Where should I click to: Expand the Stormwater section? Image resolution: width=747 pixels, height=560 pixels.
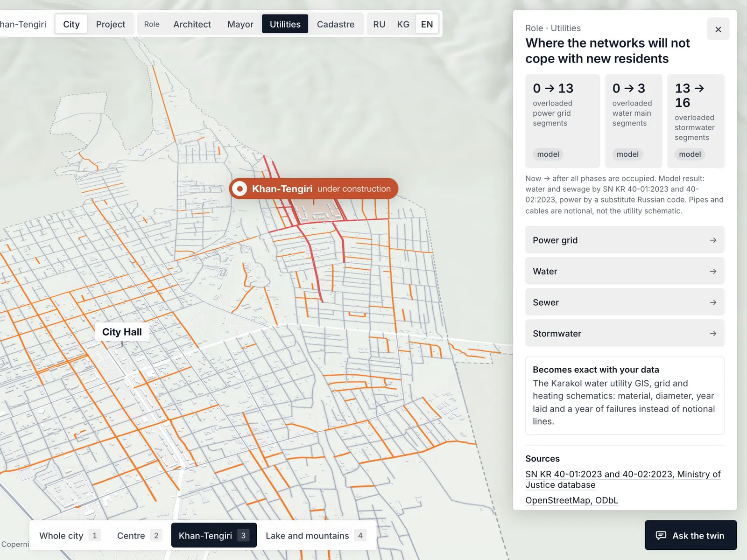[x=625, y=334]
